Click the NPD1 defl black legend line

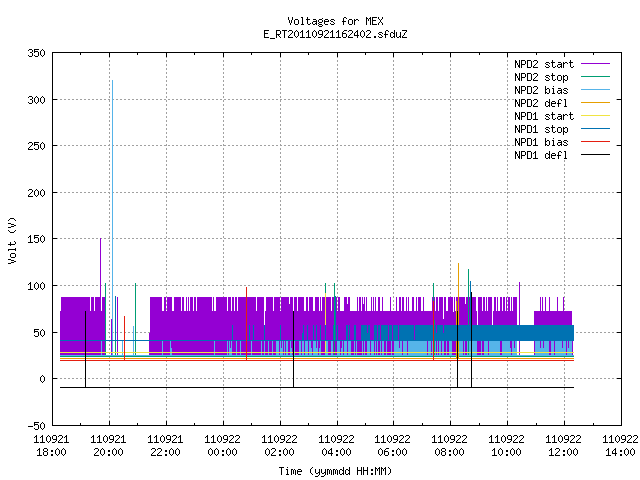(x=595, y=155)
